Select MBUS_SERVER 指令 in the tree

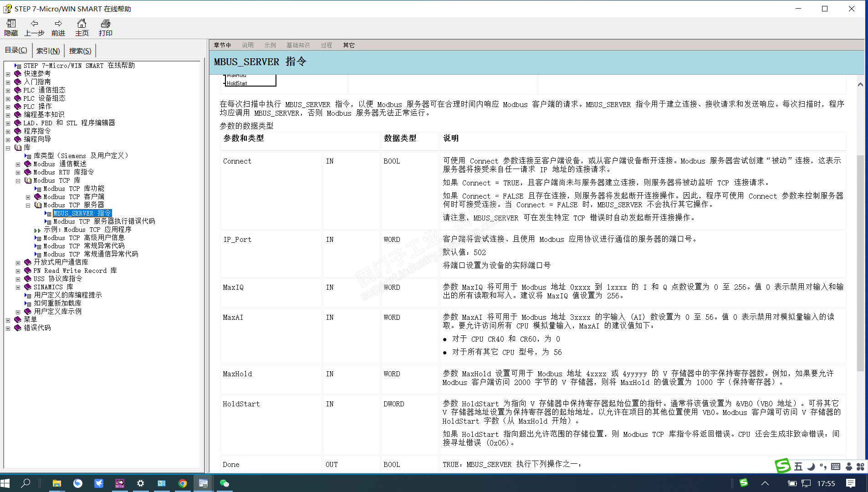82,213
